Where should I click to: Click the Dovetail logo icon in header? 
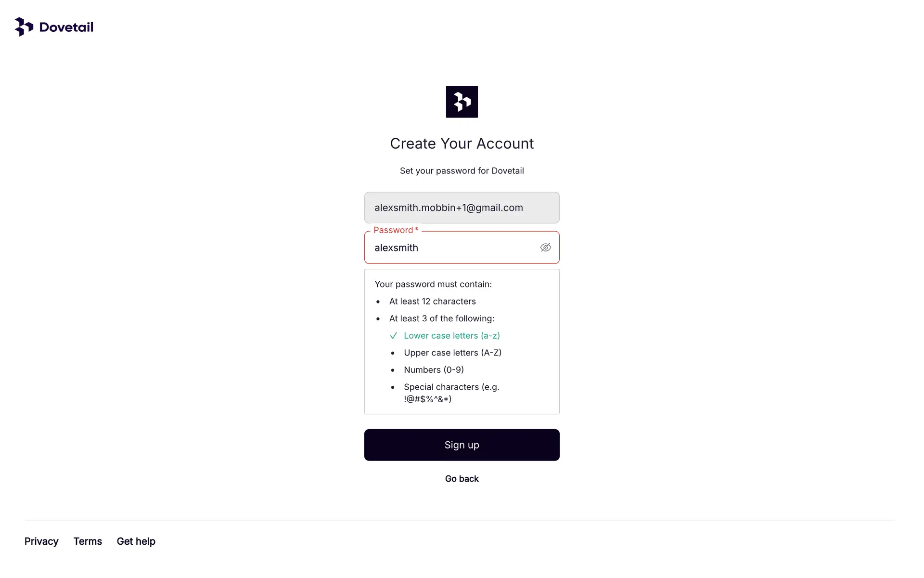[24, 27]
